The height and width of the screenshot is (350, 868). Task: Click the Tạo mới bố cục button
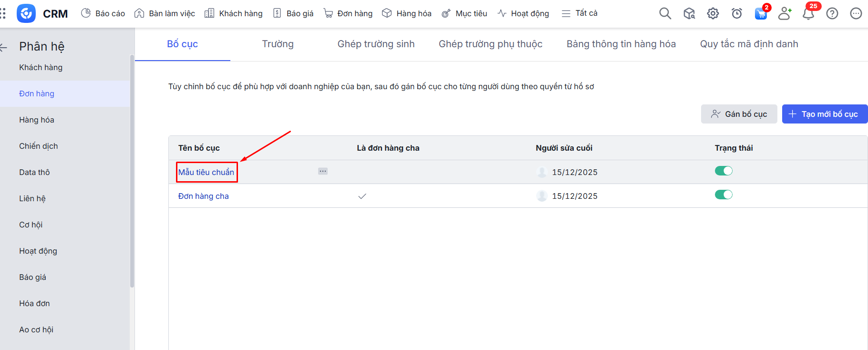(824, 114)
